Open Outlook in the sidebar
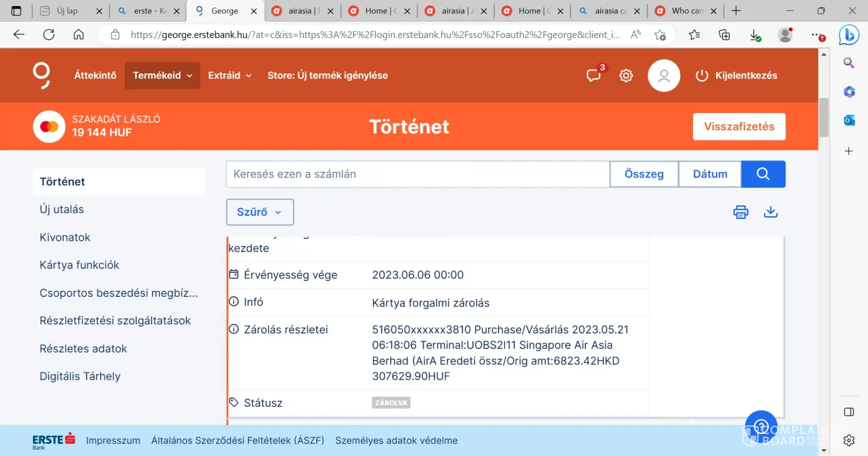The image size is (868, 456). click(x=849, y=120)
